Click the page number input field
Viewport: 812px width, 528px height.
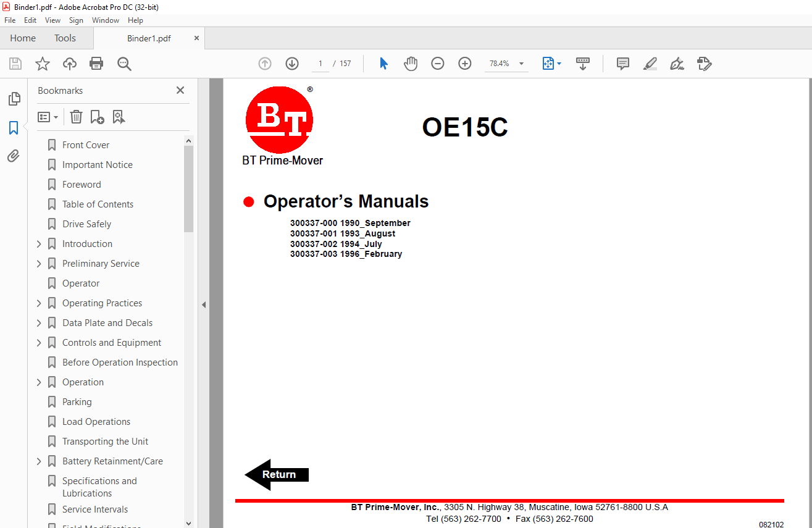click(x=320, y=64)
